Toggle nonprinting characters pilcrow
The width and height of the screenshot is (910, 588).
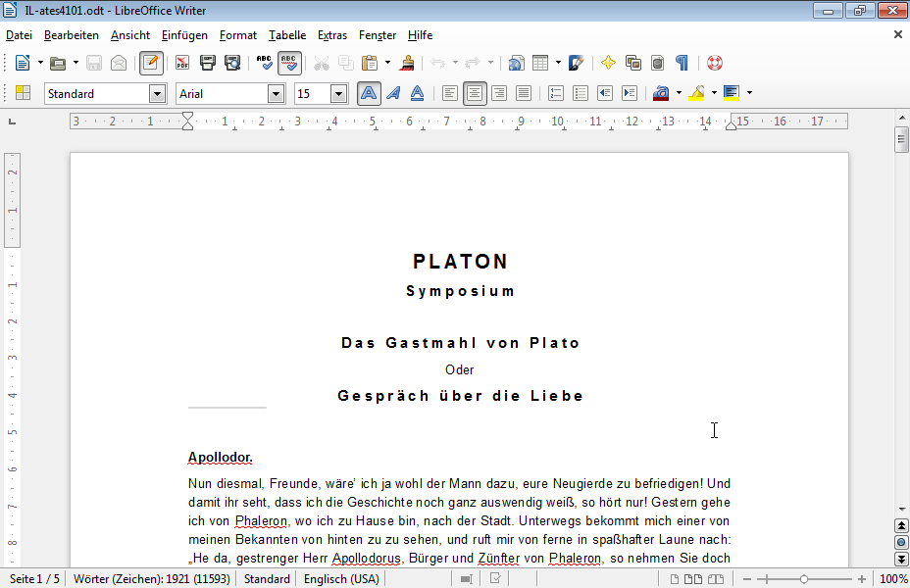(682, 63)
